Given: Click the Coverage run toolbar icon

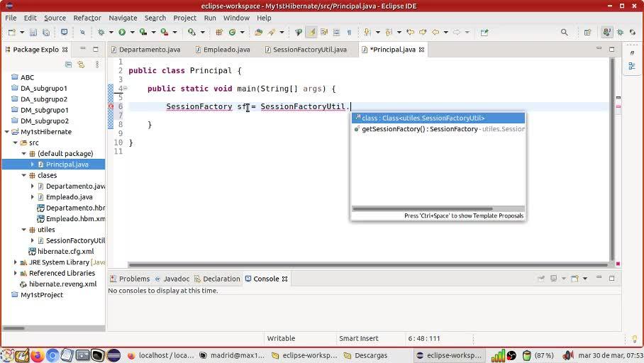Looking at the screenshot, I should point(143,32).
